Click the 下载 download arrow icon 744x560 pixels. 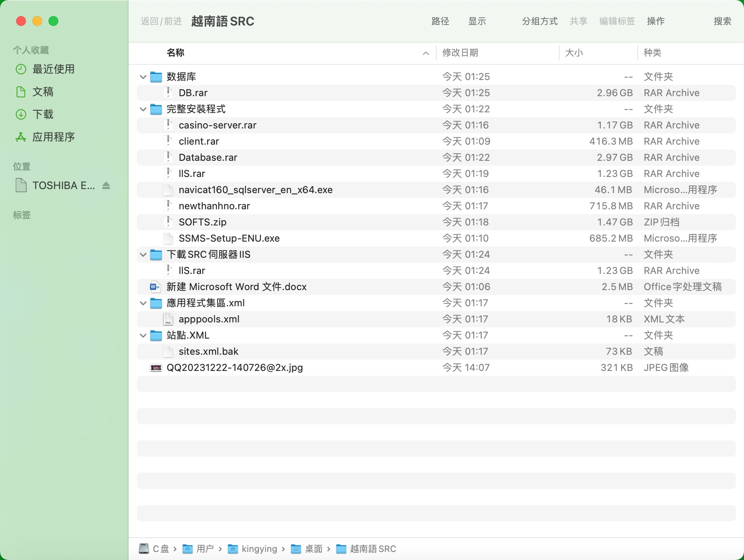coord(21,114)
